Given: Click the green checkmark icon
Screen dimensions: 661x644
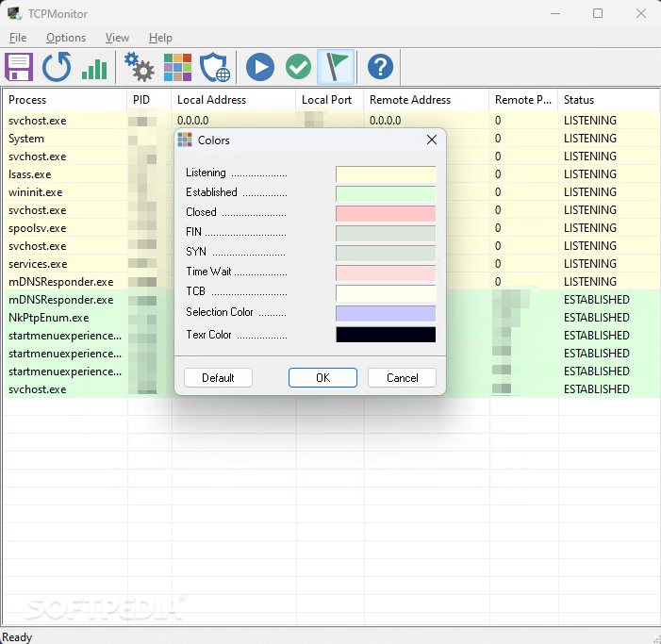Looking at the screenshot, I should pos(298,67).
